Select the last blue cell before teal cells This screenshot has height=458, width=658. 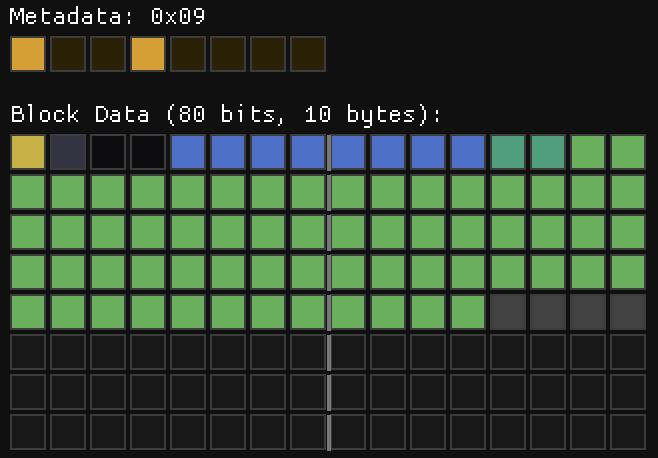468,152
